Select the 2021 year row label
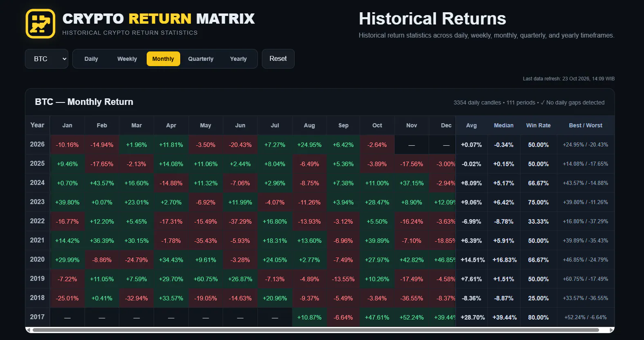Image resolution: width=644 pixels, height=340 pixels. tap(38, 240)
